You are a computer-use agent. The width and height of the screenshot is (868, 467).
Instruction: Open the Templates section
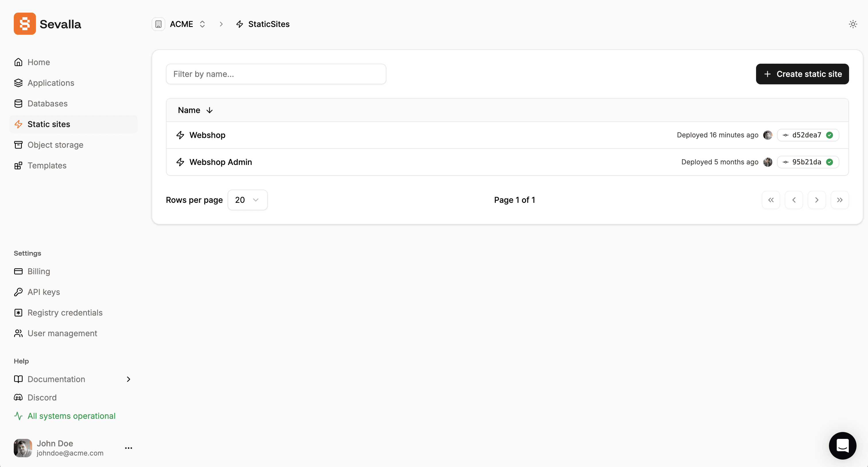(47, 165)
